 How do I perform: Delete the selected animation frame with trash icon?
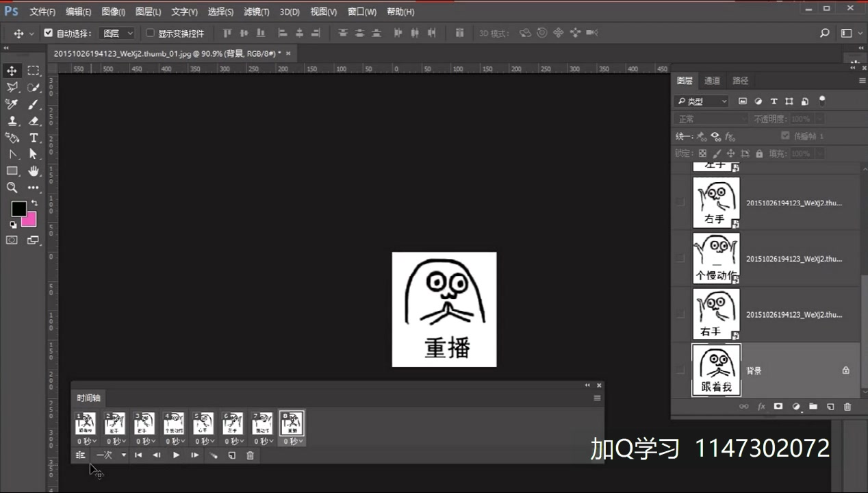pos(251,455)
